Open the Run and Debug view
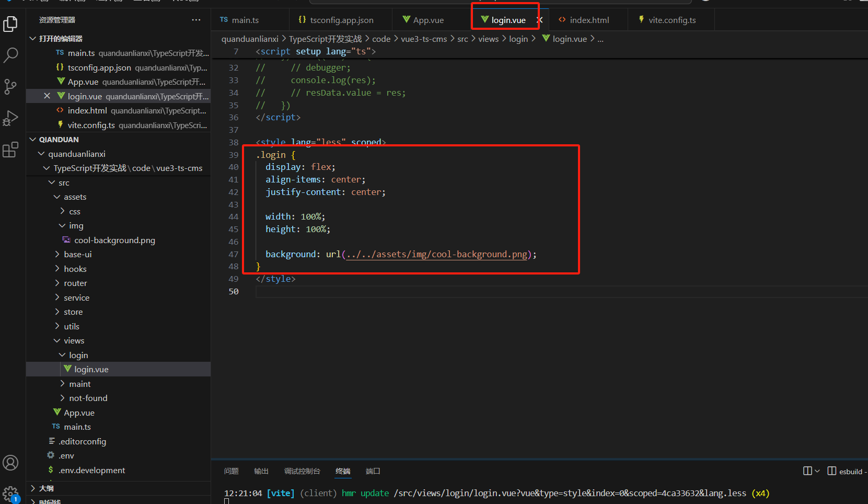This screenshot has width=868, height=504. pos(10,118)
